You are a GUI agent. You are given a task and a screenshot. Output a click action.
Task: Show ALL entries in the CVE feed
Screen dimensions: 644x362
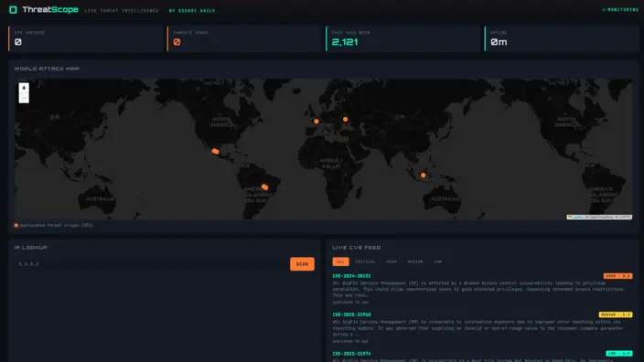point(340,261)
